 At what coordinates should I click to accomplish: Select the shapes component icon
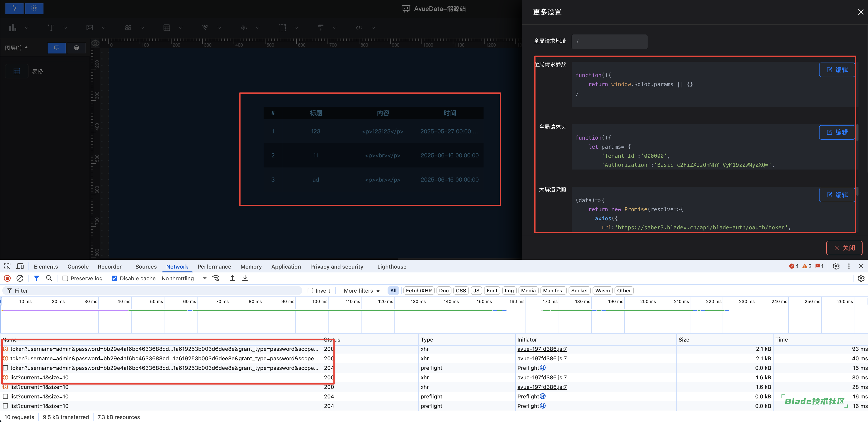pyautogui.click(x=244, y=28)
